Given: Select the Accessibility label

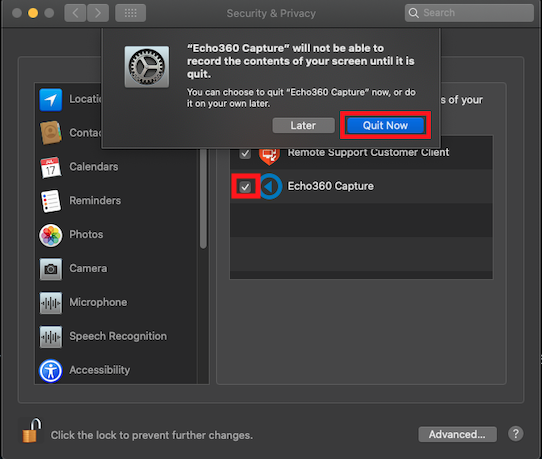Looking at the screenshot, I should [x=100, y=370].
